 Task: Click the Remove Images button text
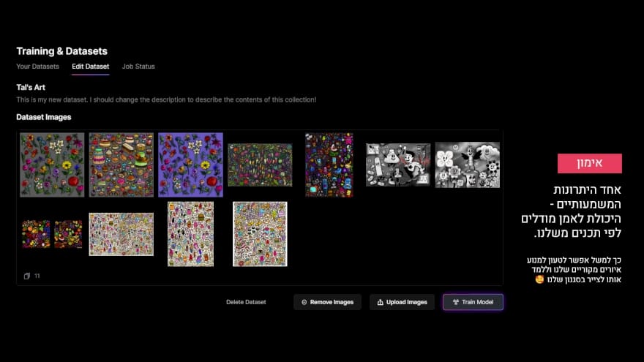pos(332,302)
